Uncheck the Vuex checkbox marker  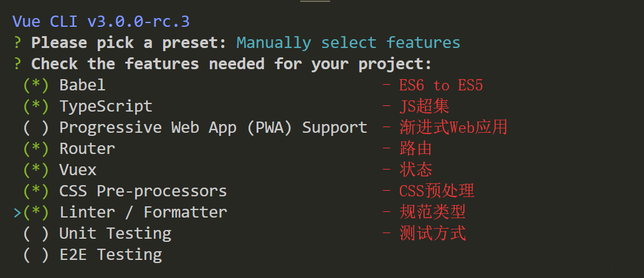pos(36,170)
